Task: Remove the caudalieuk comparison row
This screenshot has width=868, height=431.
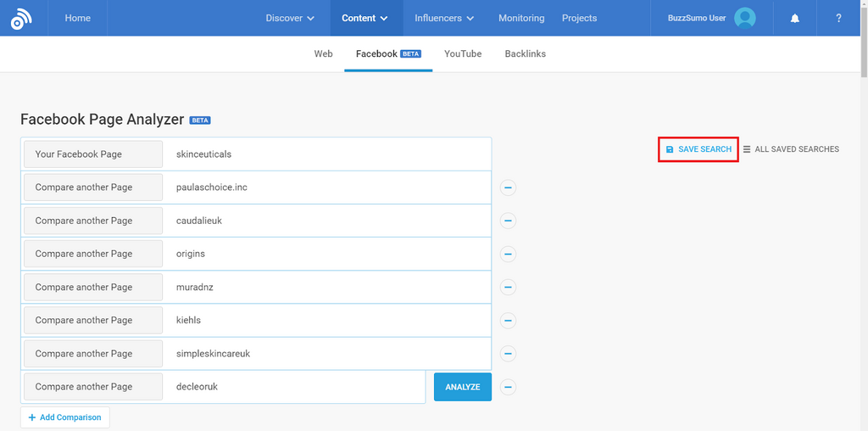Action: (508, 221)
